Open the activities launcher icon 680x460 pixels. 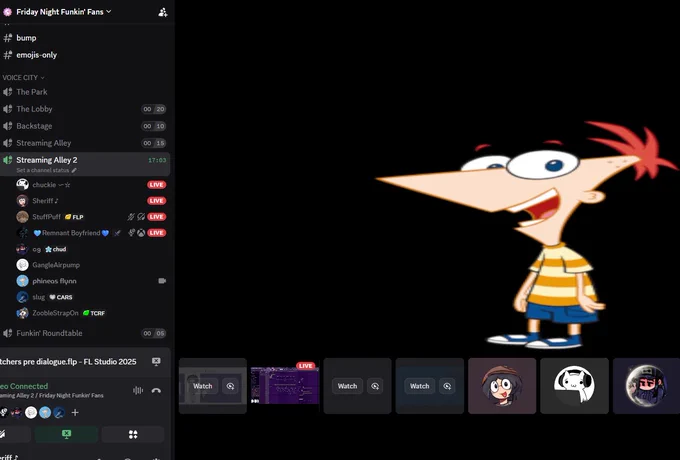[x=133, y=434]
